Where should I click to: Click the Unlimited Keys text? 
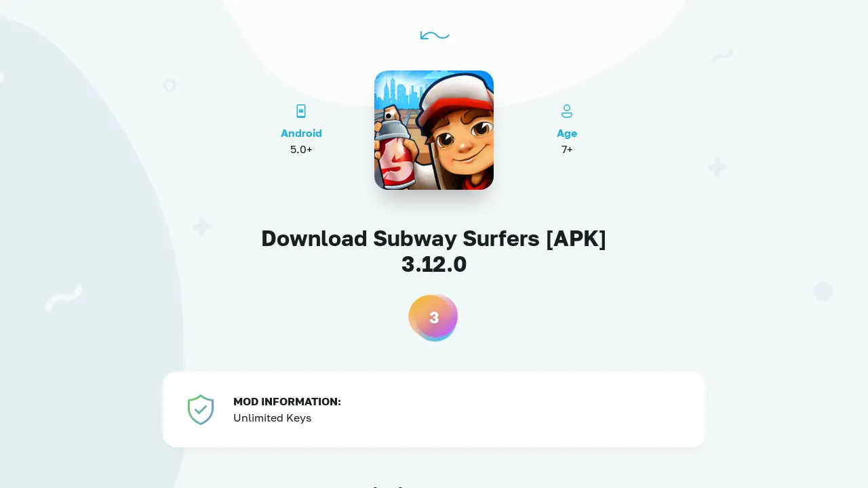point(273,418)
